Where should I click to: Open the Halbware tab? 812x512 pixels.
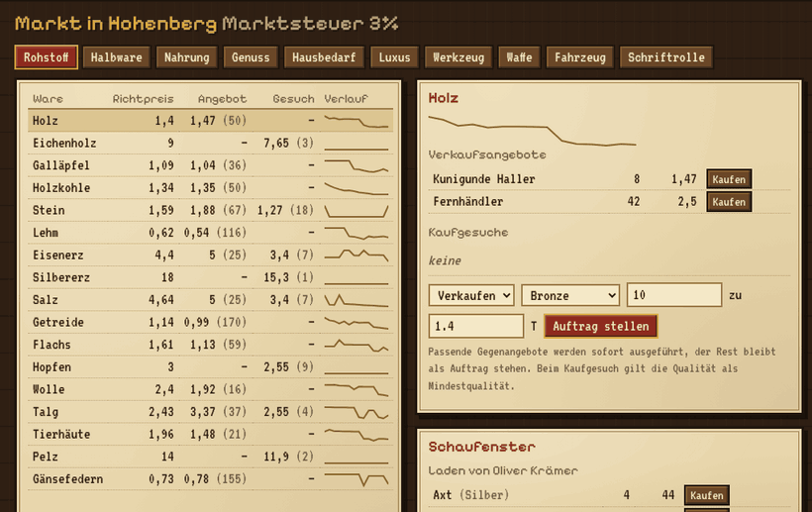pos(117,57)
